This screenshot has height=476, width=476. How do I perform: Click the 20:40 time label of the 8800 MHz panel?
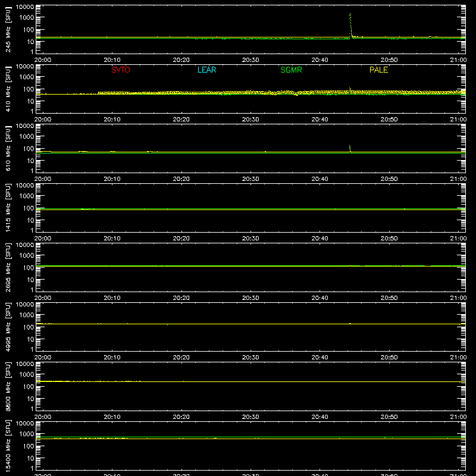pyautogui.click(x=320, y=417)
